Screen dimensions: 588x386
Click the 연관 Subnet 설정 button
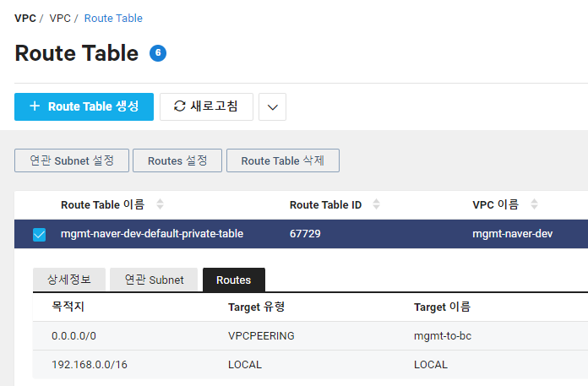click(x=71, y=160)
